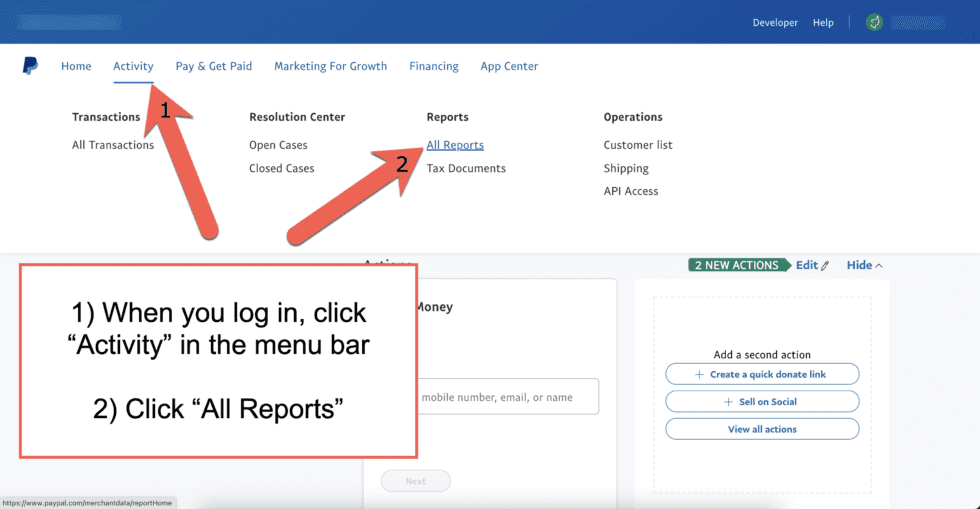This screenshot has height=509, width=980.
Task: Select API Access under Operations
Action: click(x=631, y=191)
